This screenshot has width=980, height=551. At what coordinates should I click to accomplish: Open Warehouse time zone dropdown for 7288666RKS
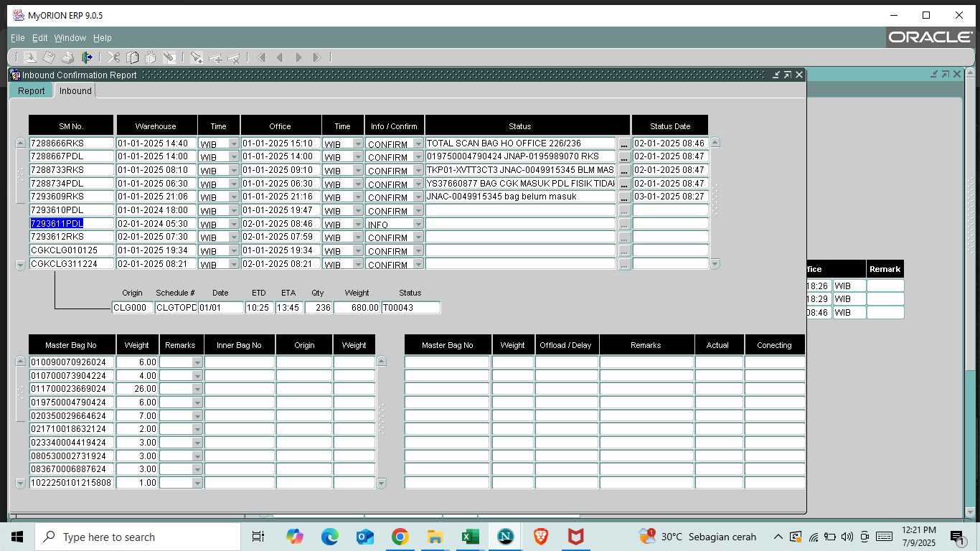tap(233, 143)
